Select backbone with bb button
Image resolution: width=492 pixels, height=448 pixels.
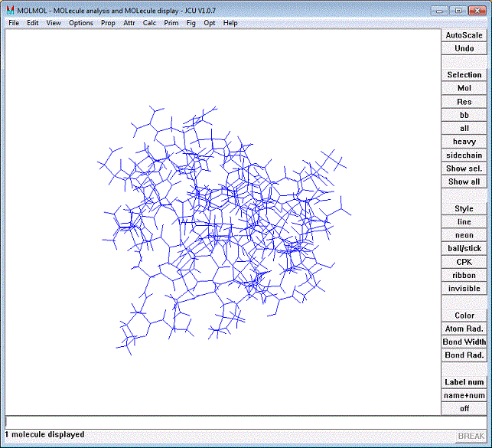pos(464,115)
